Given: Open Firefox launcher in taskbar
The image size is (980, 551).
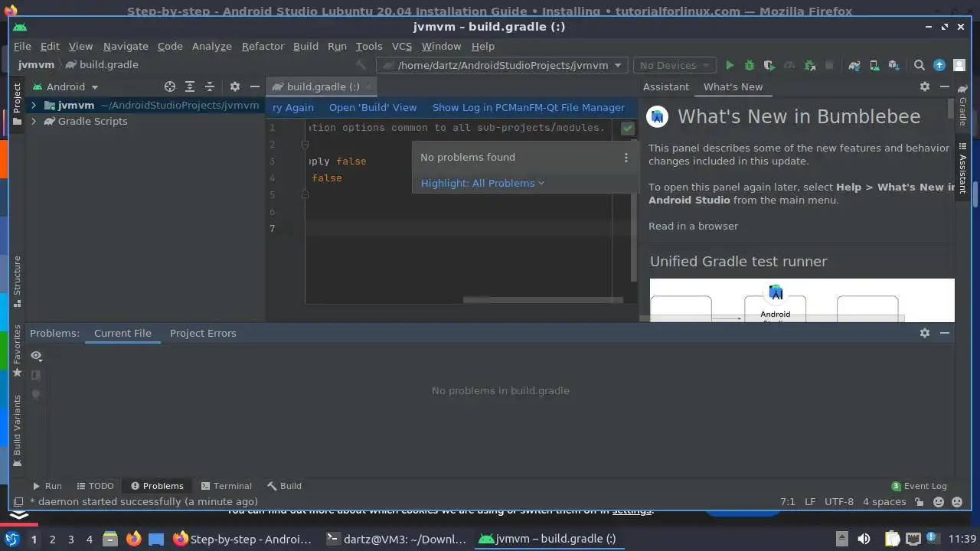Looking at the screenshot, I should 133,539.
